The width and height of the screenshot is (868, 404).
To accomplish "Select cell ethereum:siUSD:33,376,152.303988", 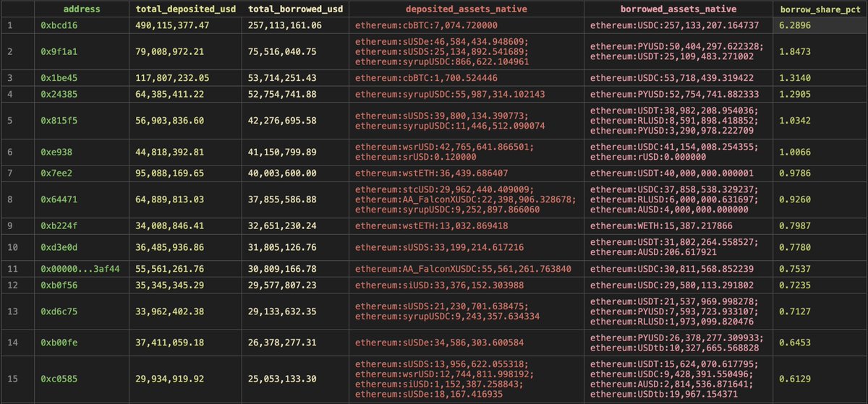I will [x=439, y=285].
